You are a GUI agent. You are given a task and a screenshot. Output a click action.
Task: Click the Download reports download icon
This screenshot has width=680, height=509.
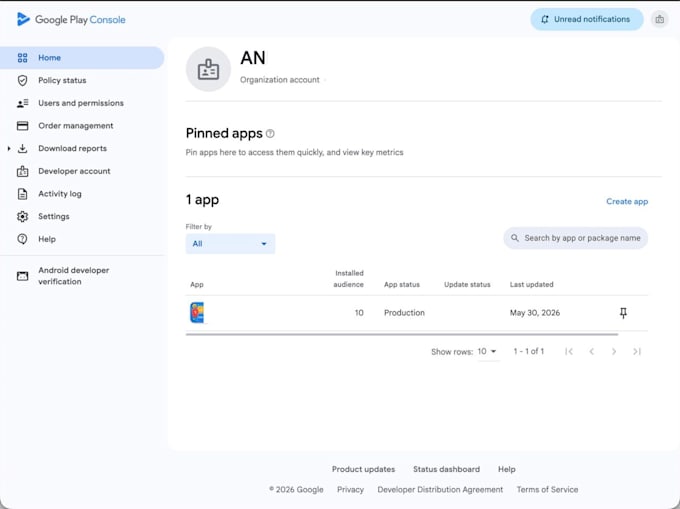coord(23,148)
